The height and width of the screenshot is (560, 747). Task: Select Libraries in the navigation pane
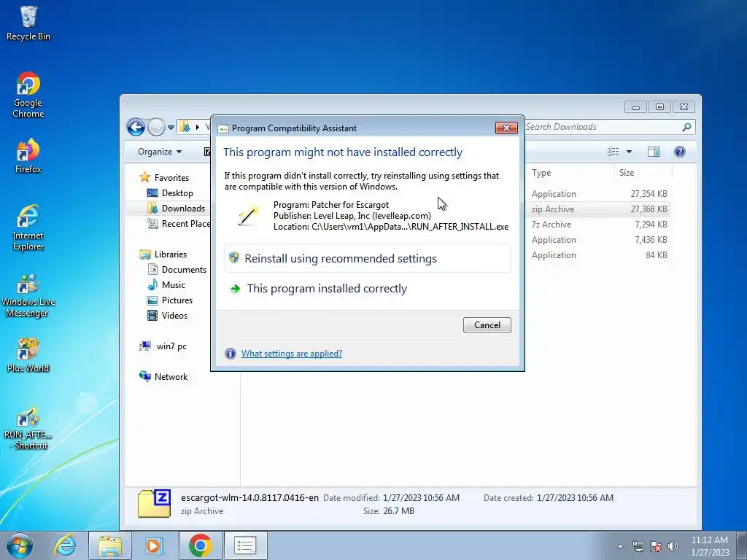(x=163, y=254)
